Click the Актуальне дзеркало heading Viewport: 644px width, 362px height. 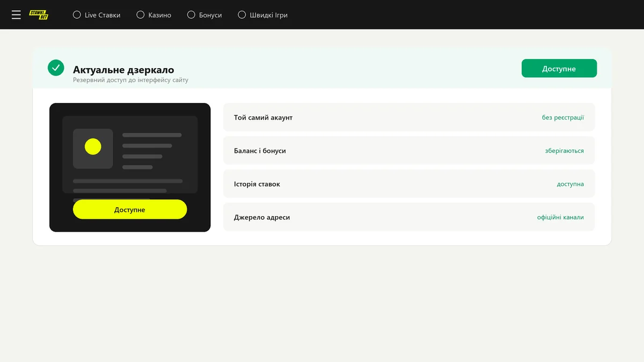pos(123,70)
